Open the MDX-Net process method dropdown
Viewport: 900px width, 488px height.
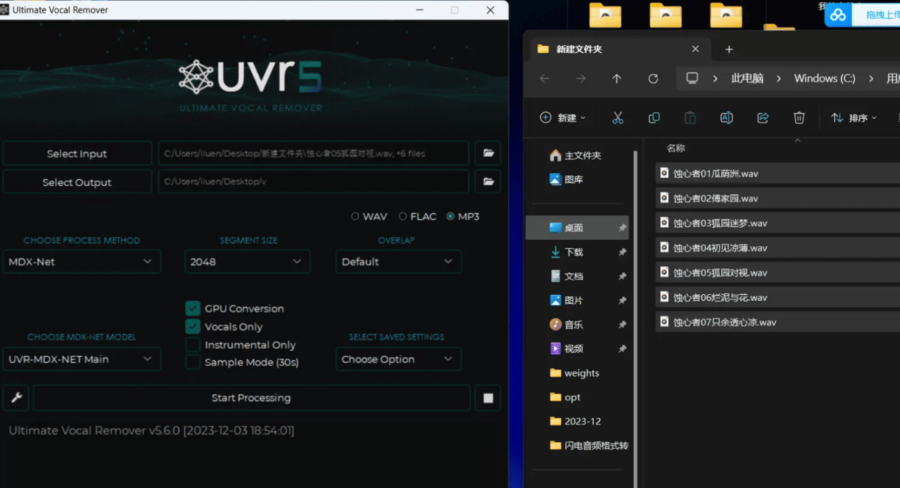[81, 262]
